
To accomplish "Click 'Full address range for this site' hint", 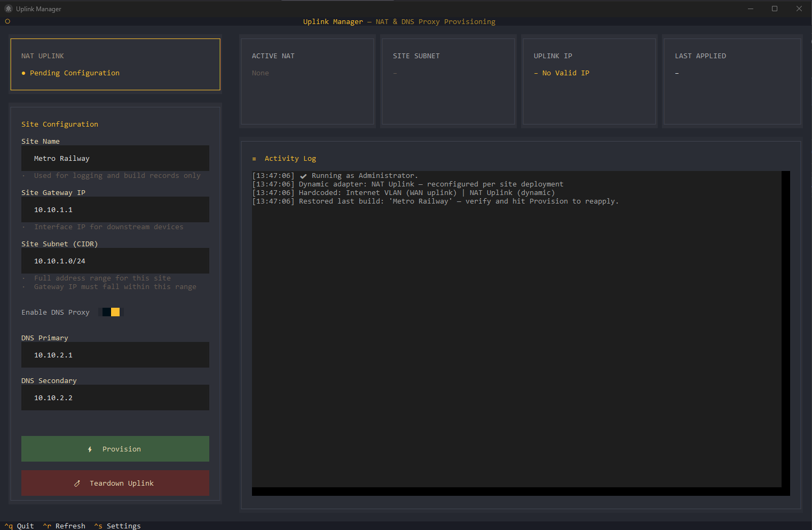I will click(103, 278).
